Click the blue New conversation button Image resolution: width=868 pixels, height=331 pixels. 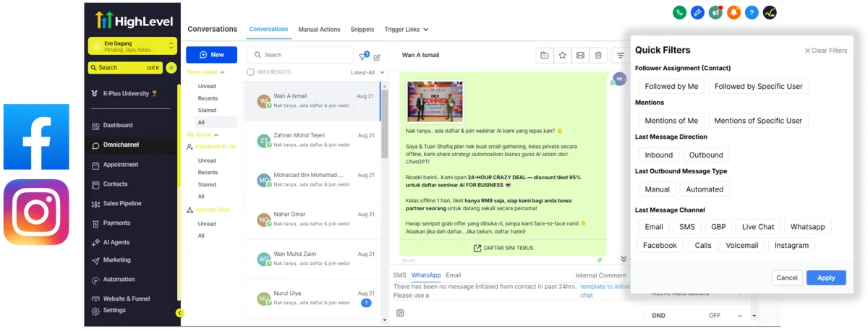(211, 55)
